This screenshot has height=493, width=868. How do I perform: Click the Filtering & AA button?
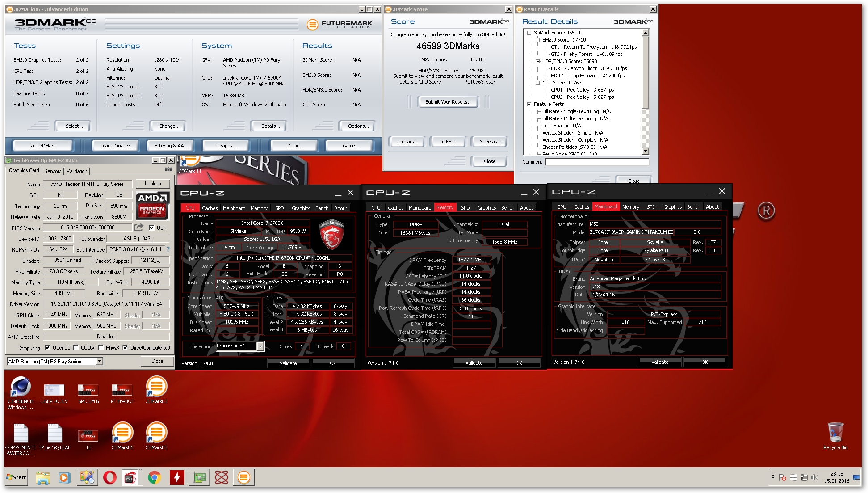pos(171,146)
